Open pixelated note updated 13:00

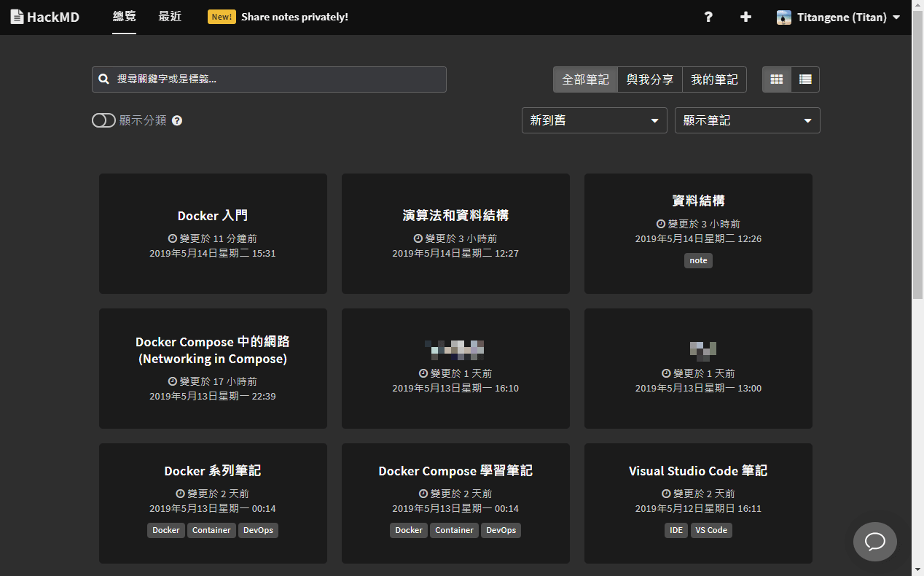(x=698, y=368)
